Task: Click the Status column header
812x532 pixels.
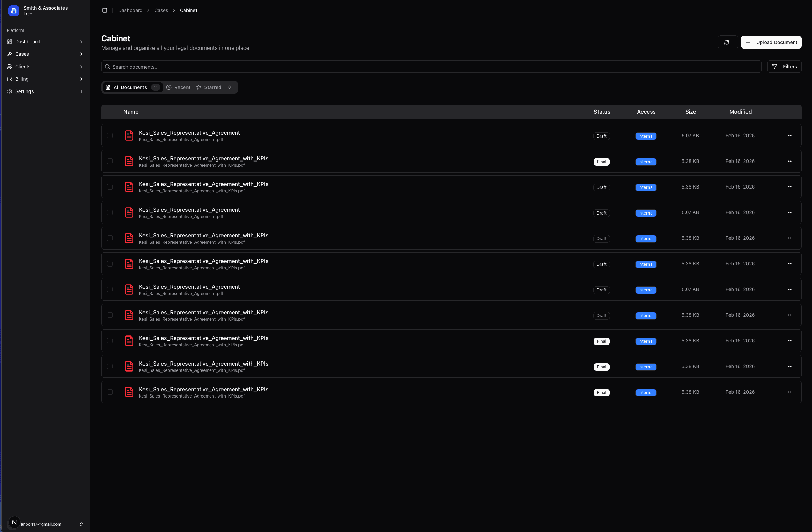Action: tap(602, 112)
